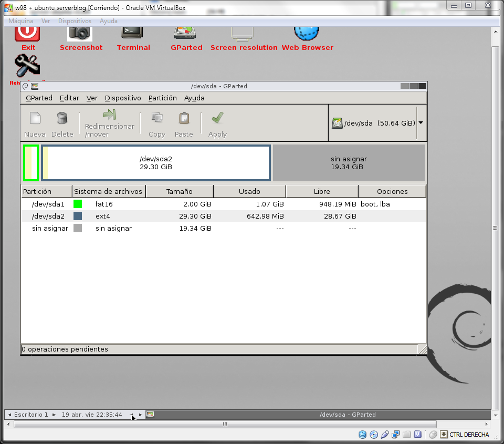Switch to next desktop arrow after Escritorio 1
504x444 pixels.
click(54, 415)
